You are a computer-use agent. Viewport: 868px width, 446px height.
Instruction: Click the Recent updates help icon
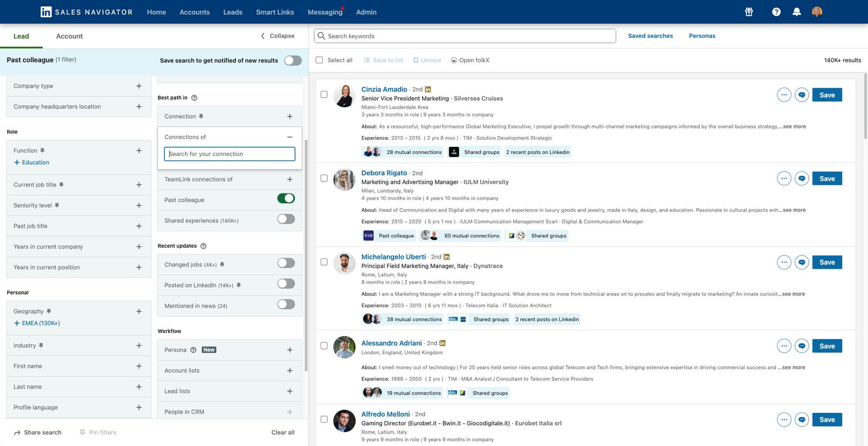click(203, 246)
